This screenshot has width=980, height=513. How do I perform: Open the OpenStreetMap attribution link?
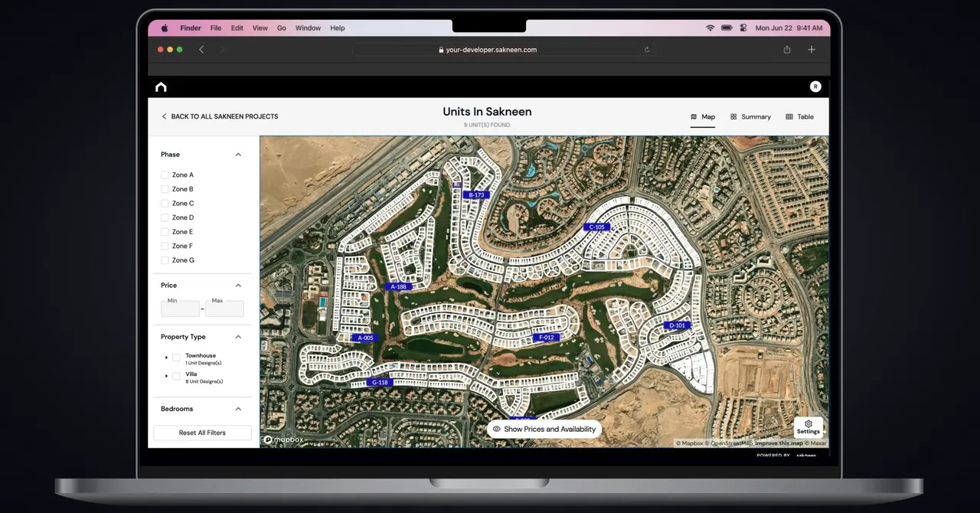(730, 443)
